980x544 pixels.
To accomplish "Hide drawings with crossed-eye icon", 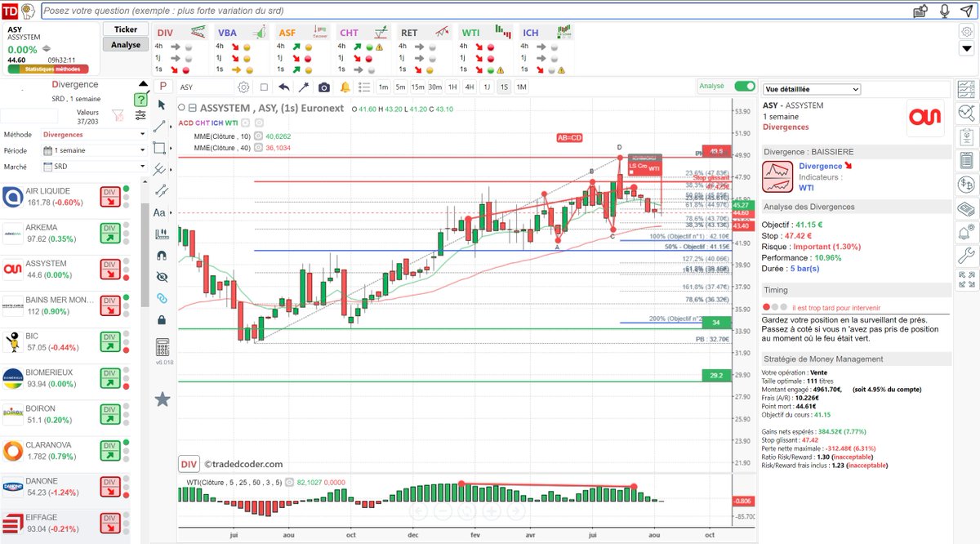I will [x=162, y=277].
